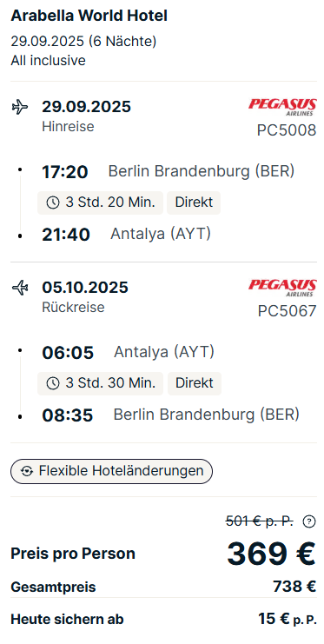
Task: Click the Direkt tag on the outbound flight
Action: point(194,202)
